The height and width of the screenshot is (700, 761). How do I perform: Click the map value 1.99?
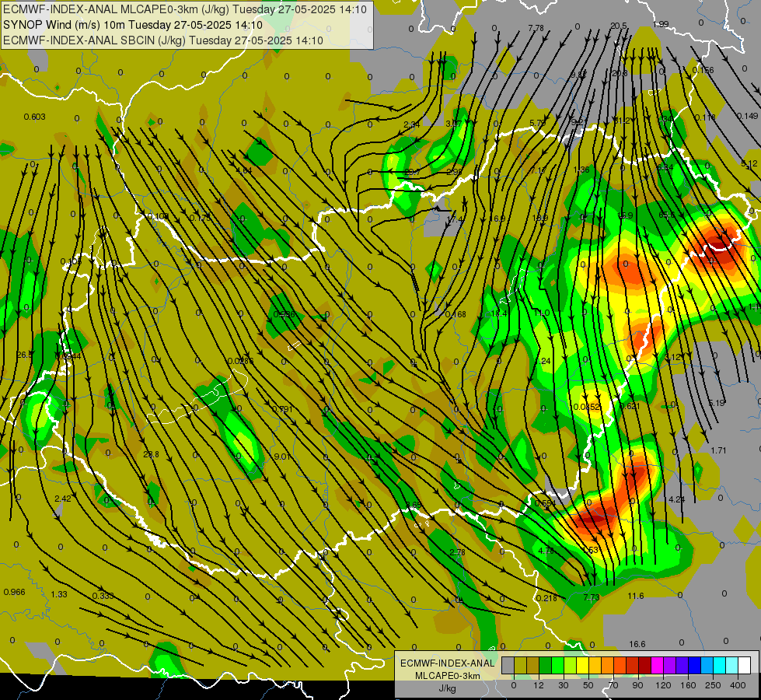tap(661, 24)
